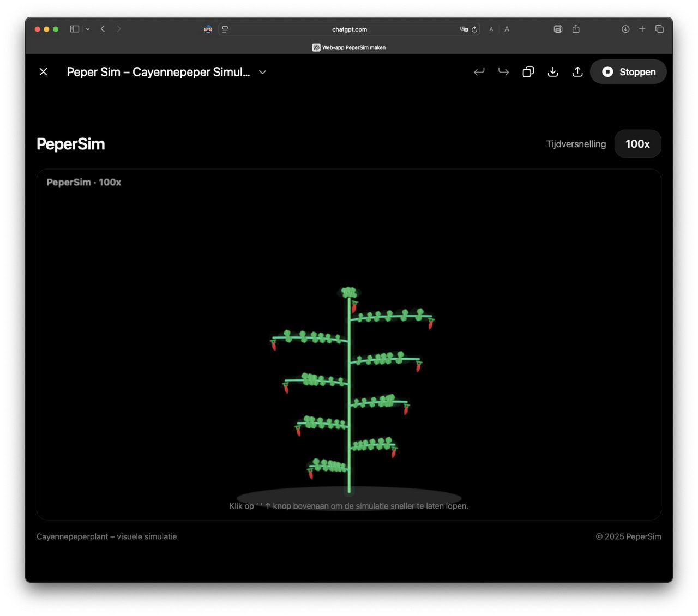
Task: Open a new Safari tab with plus
Action: (642, 29)
